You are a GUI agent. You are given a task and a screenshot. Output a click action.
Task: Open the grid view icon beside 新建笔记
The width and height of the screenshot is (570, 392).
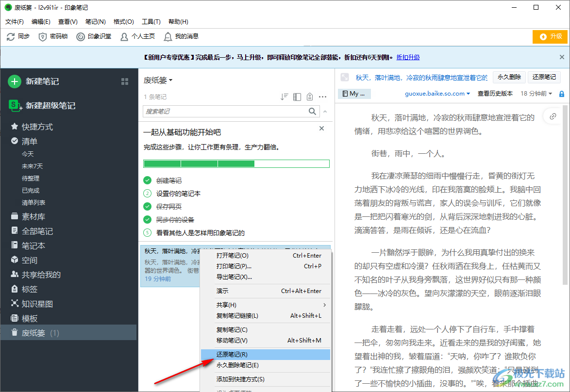point(125,82)
